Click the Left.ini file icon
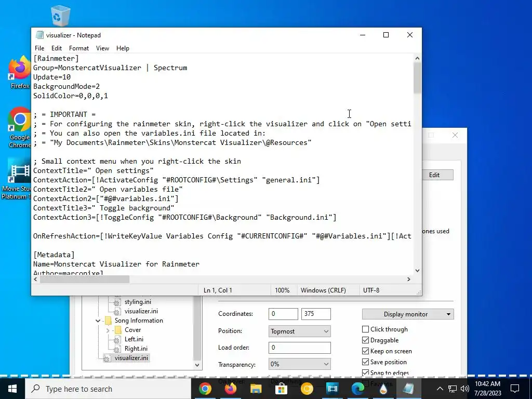The image size is (532, 399). pos(117,339)
